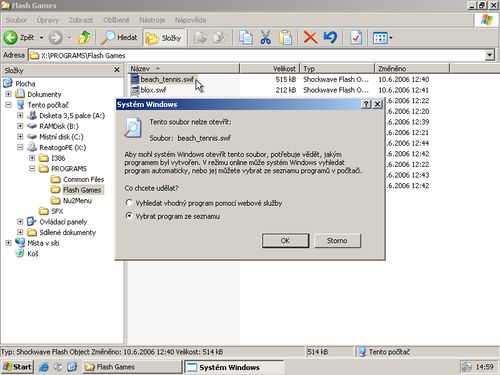Click the system tray icon beside clock
Screen dimensions: 500x375
467,367
